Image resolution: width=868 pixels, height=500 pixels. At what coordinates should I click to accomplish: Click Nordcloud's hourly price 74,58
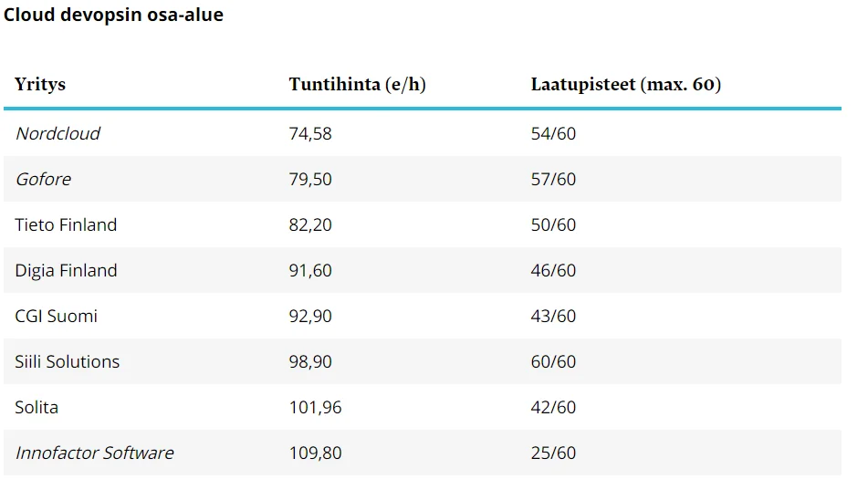click(x=310, y=133)
